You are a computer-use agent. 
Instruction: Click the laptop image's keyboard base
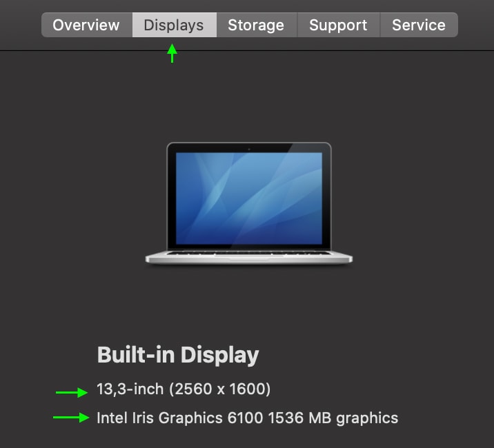tap(249, 257)
